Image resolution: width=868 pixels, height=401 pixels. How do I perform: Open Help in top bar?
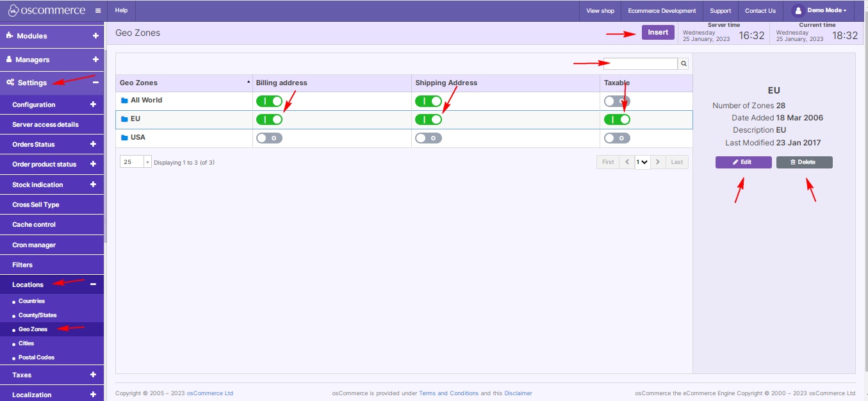[x=121, y=11]
